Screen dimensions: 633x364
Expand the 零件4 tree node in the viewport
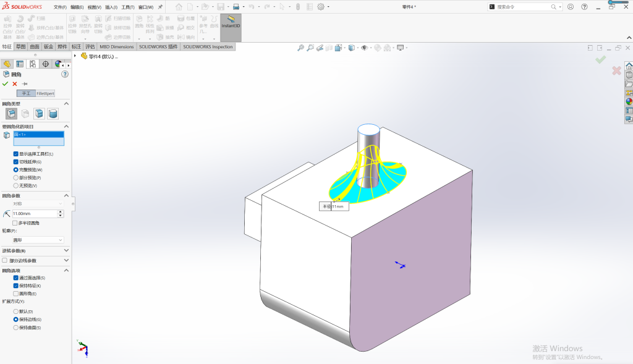(75, 56)
